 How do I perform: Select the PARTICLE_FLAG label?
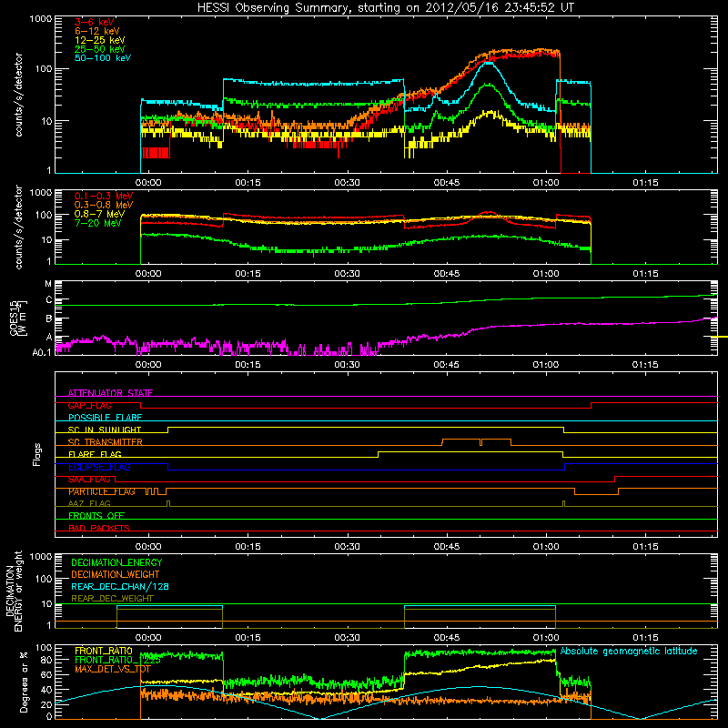[x=102, y=491]
